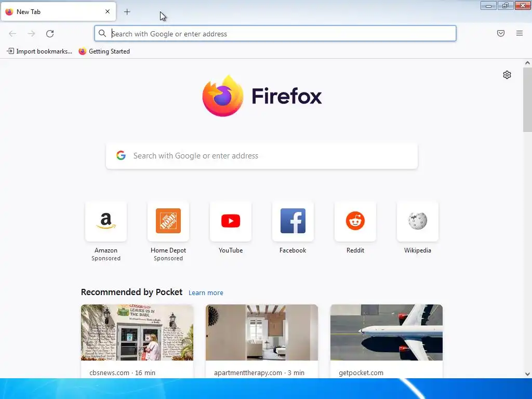This screenshot has height=399, width=532.
Task: Open Import bookmarks from bookmarks toolbar
Action: click(39, 51)
